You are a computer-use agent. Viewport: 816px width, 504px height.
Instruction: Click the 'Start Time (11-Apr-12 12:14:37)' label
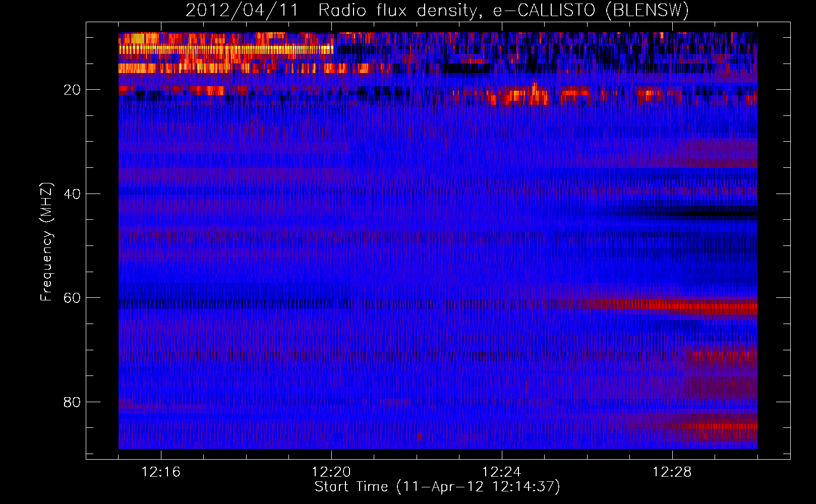[x=437, y=486]
